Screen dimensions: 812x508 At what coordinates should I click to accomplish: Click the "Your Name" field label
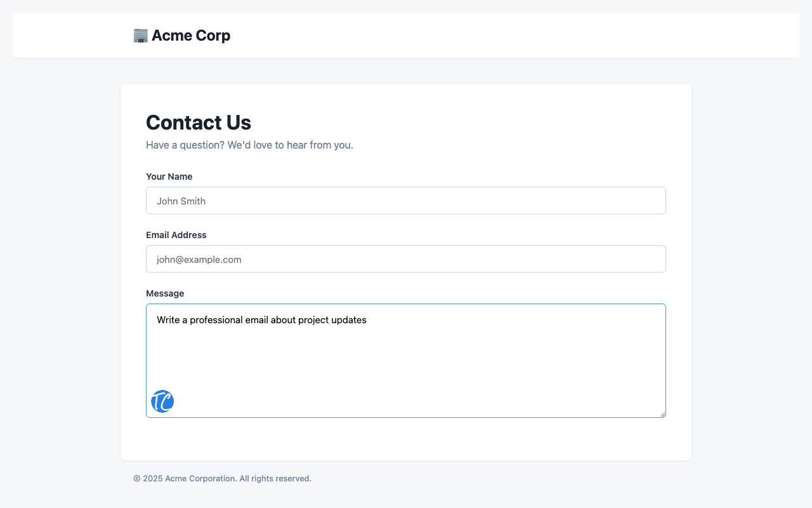(169, 177)
